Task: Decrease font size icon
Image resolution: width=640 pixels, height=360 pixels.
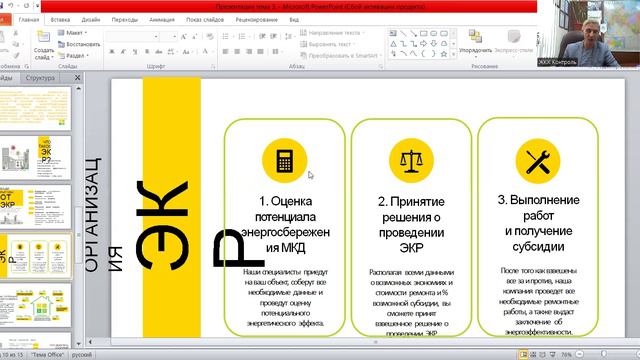Action: click(195, 37)
